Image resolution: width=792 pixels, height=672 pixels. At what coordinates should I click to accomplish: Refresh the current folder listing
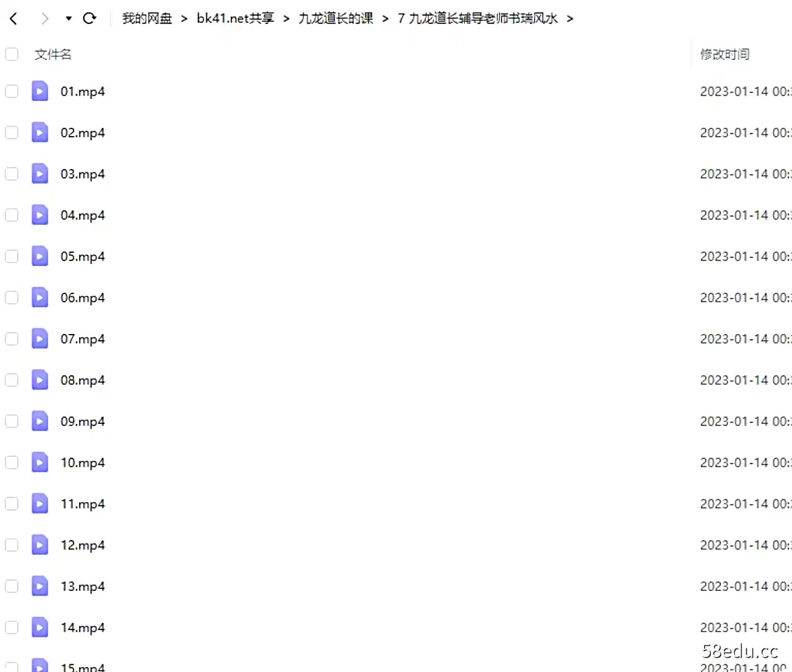(x=89, y=19)
